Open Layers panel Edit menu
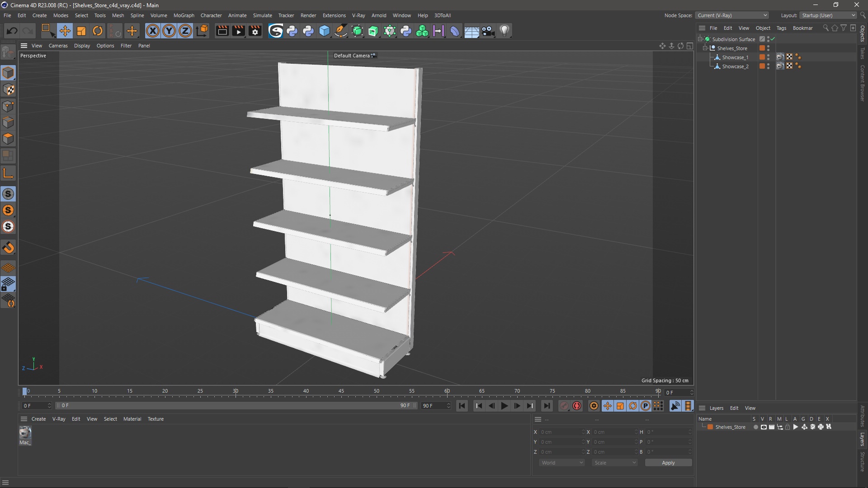The image size is (868, 488). (x=734, y=408)
